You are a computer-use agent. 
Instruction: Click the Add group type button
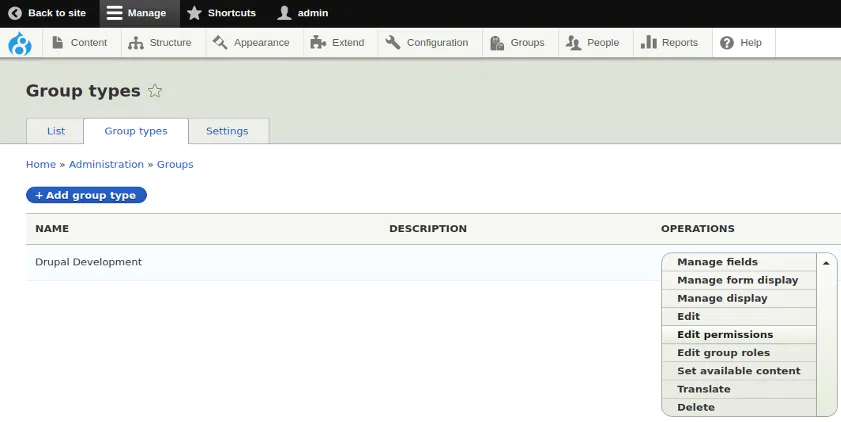click(x=86, y=195)
